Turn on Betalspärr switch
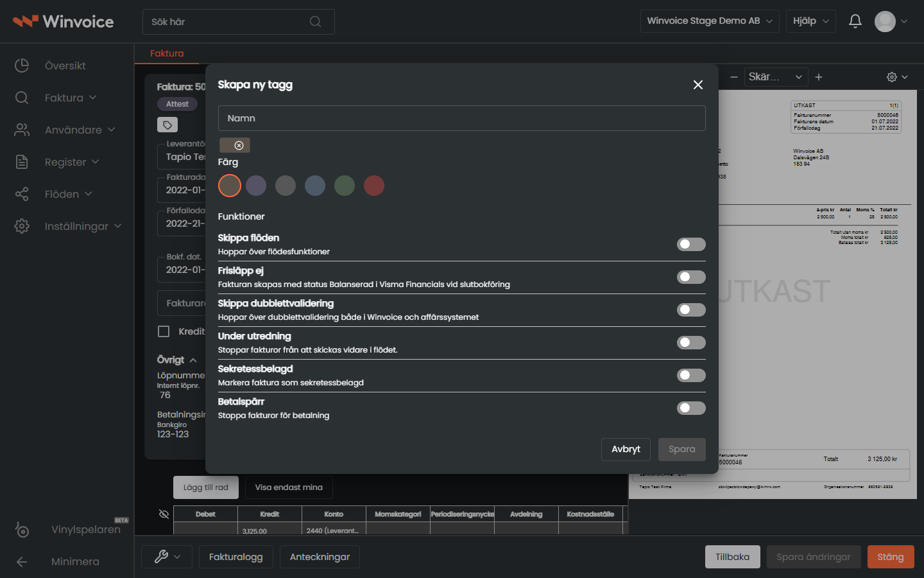The width and height of the screenshot is (924, 578). [x=691, y=408]
